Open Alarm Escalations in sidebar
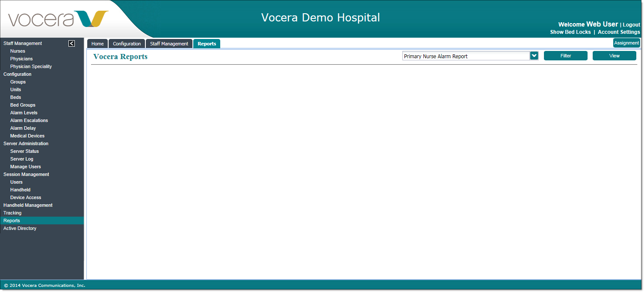This screenshot has height=292, width=644. click(x=29, y=120)
